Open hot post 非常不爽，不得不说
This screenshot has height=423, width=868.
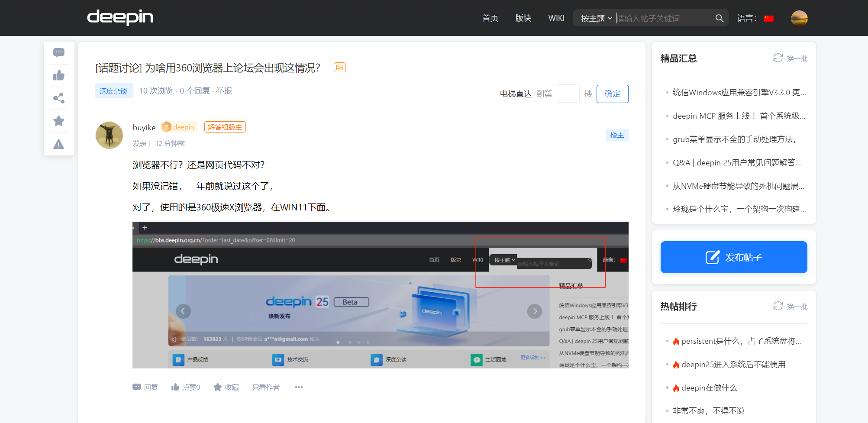click(x=708, y=410)
